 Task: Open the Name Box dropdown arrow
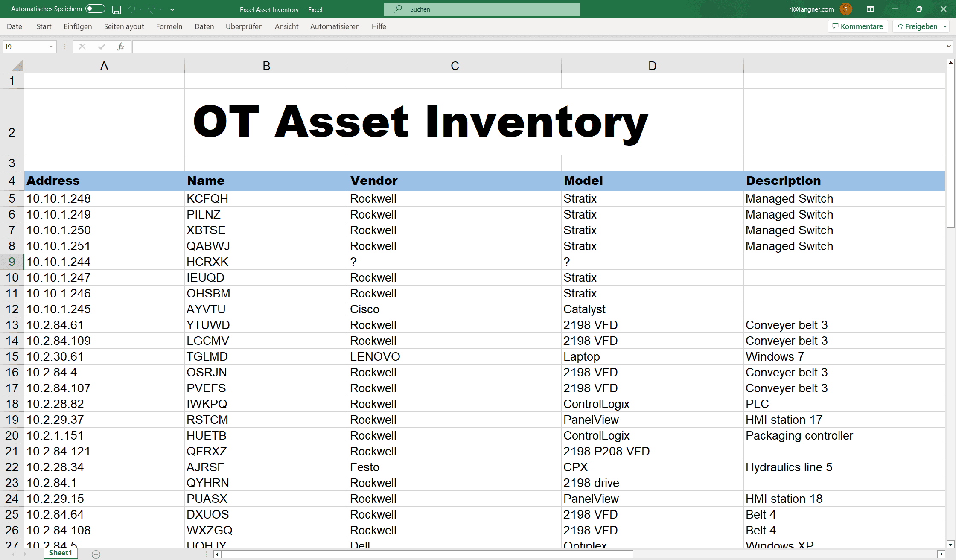click(51, 47)
